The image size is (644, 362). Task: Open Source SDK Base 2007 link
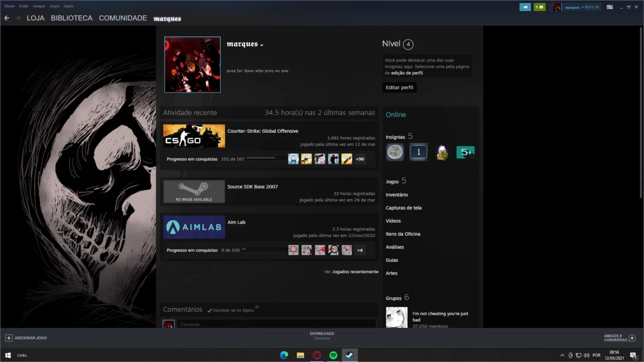tap(253, 187)
